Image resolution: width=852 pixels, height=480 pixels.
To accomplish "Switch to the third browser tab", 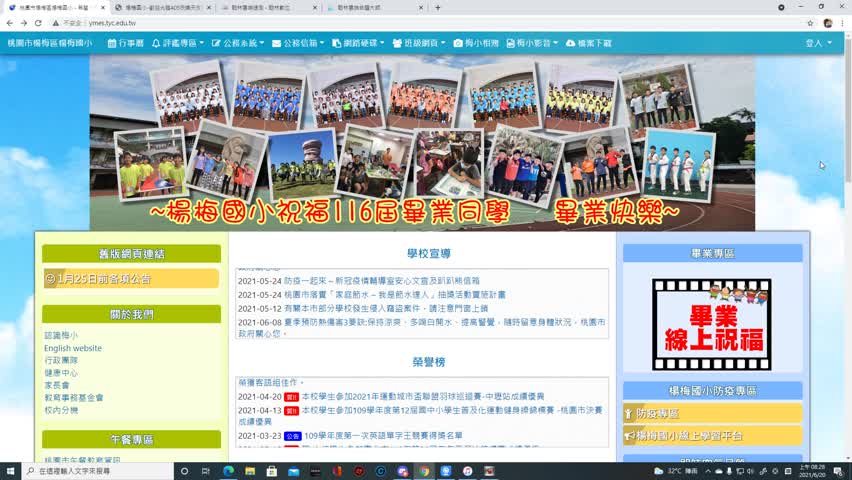I will 269,8.
